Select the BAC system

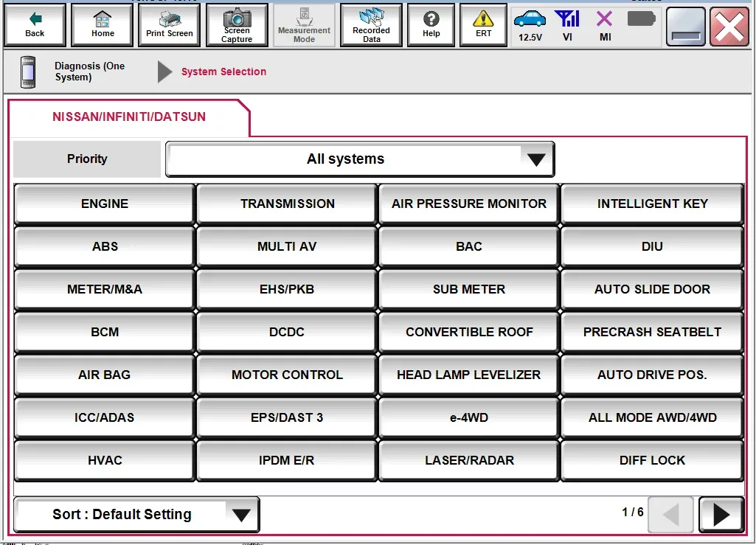click(469, 246)
